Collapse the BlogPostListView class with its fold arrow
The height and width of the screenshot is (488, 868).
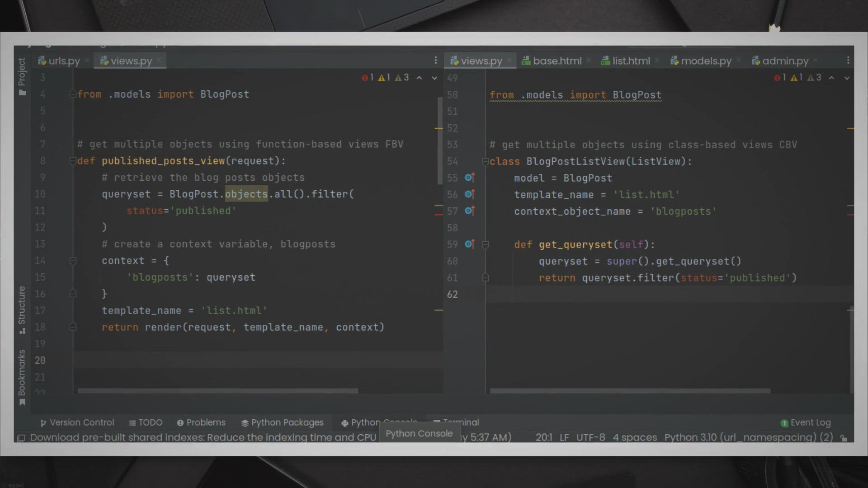[x=486, y=161]
